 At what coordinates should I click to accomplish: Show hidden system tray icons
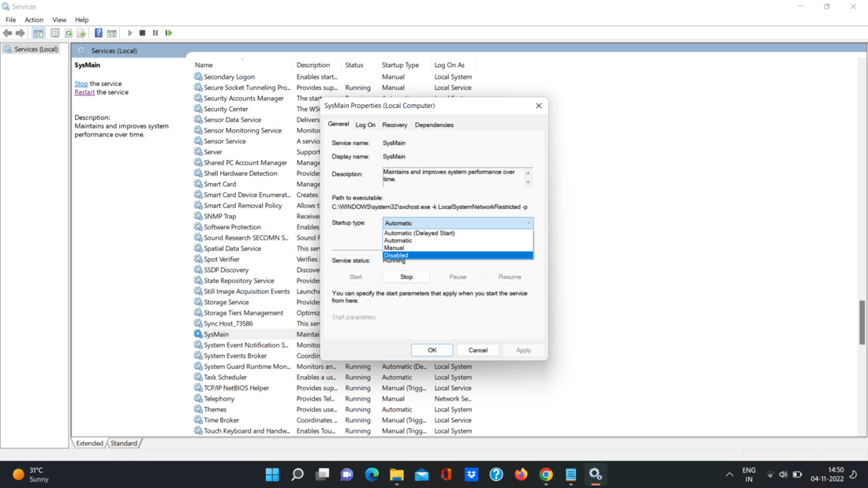729,475
